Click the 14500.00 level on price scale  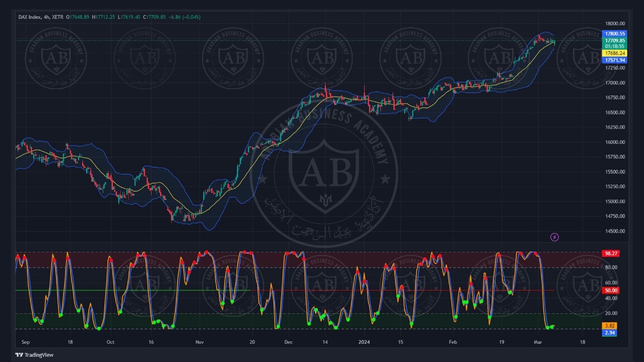tap(615, 231)
